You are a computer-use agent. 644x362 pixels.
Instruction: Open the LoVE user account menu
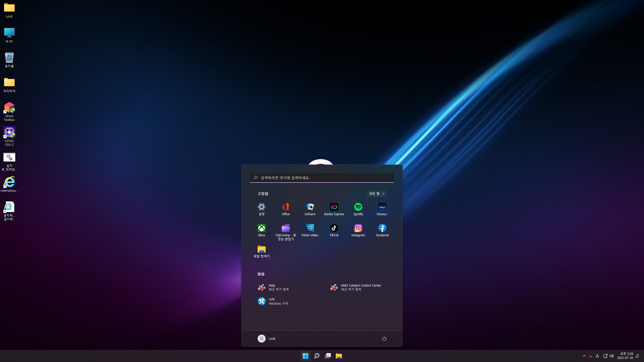point(267,339)
